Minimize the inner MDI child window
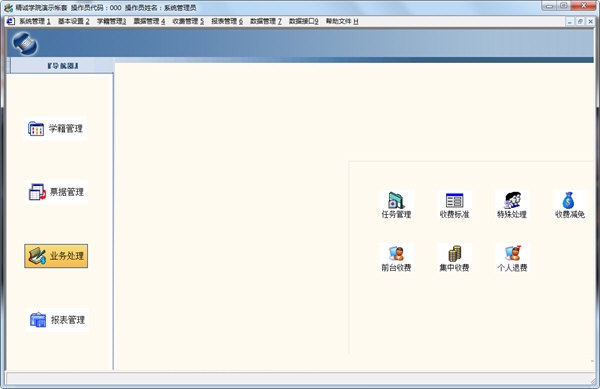 tap(570, 22)
